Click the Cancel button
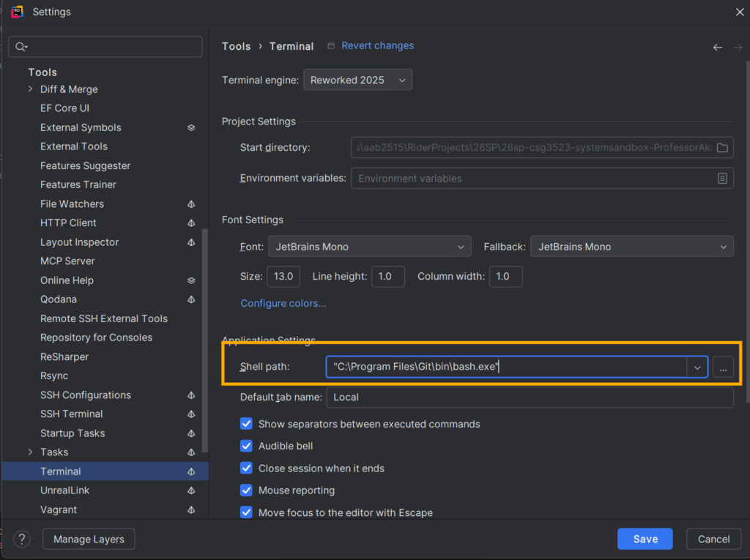Screen dimensions: 750x560 (x=713, y=539)
